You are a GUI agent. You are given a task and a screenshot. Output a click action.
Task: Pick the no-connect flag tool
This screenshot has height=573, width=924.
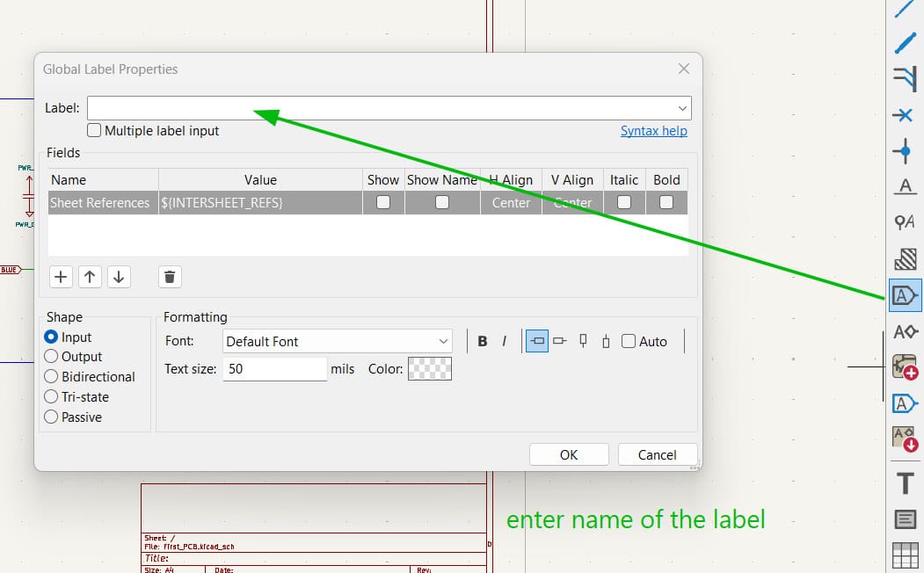click(x=905, y=114)
